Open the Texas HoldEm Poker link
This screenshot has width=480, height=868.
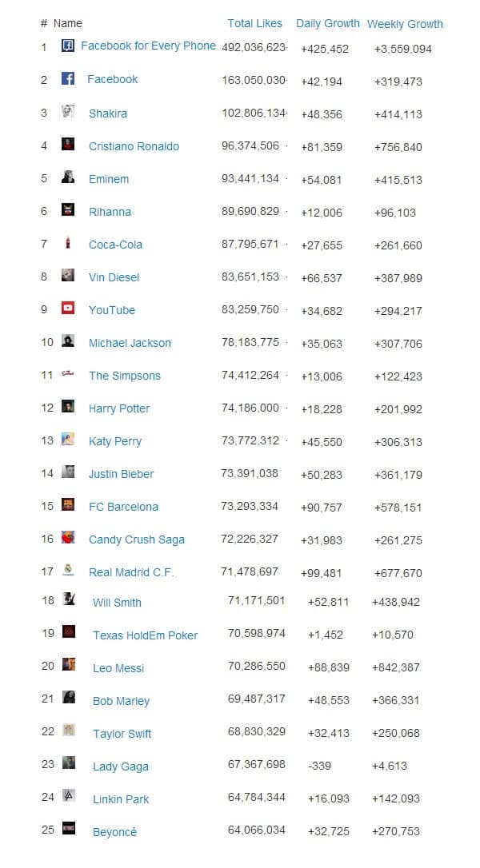tap(145, 635)
